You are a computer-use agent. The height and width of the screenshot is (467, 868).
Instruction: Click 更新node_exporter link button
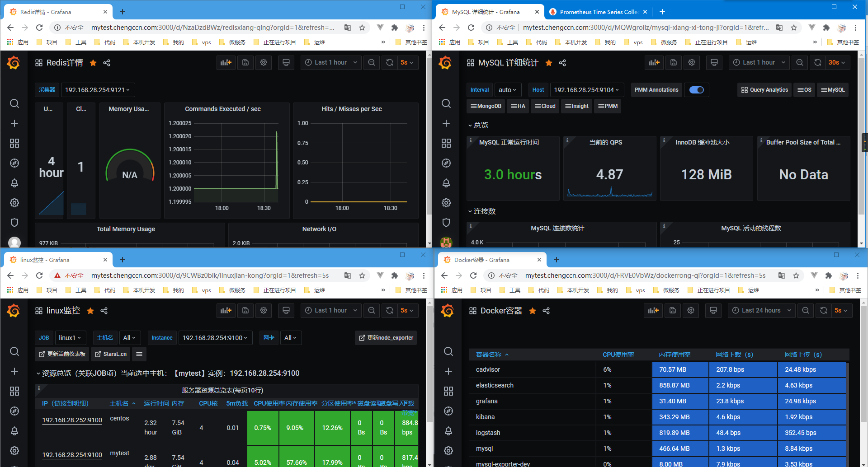pos(386,338)
